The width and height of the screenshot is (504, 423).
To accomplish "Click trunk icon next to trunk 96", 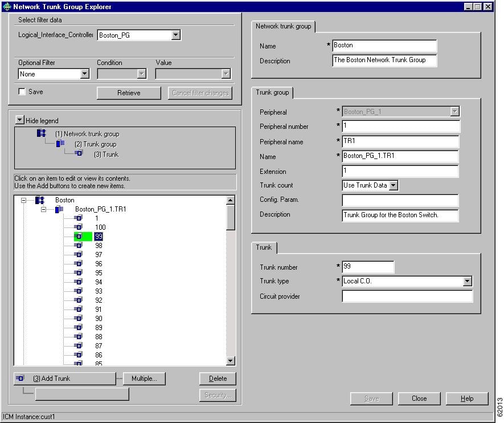I will pyautogui.click(x=78, y=264).
